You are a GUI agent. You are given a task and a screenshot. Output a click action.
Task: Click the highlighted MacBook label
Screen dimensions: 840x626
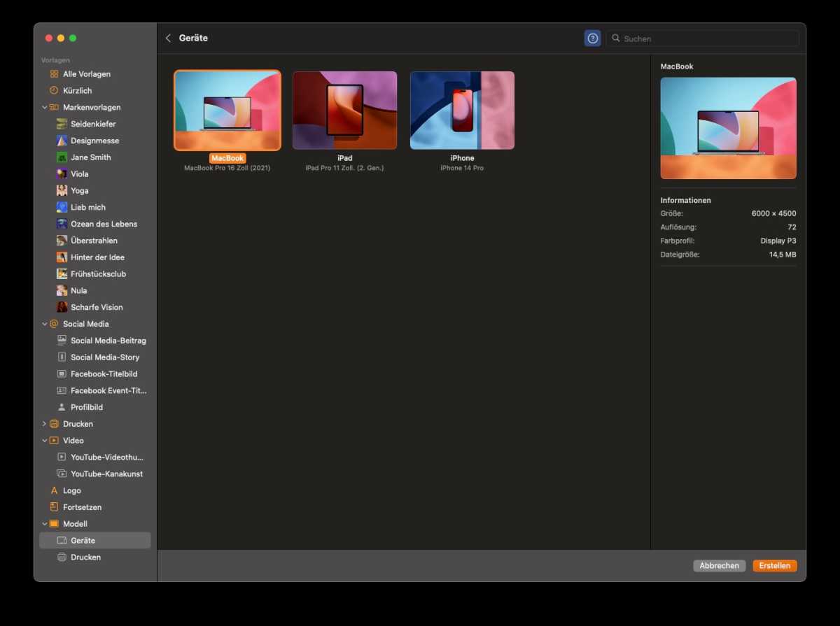227,158
